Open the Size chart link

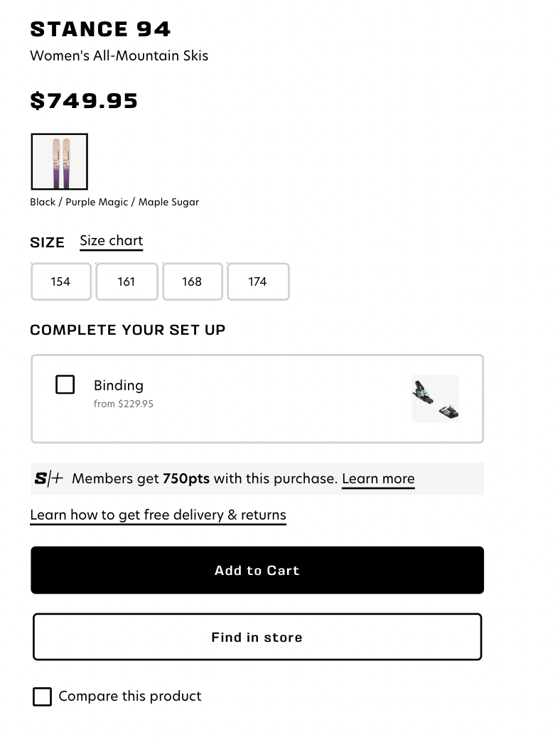tap(111, 241)
